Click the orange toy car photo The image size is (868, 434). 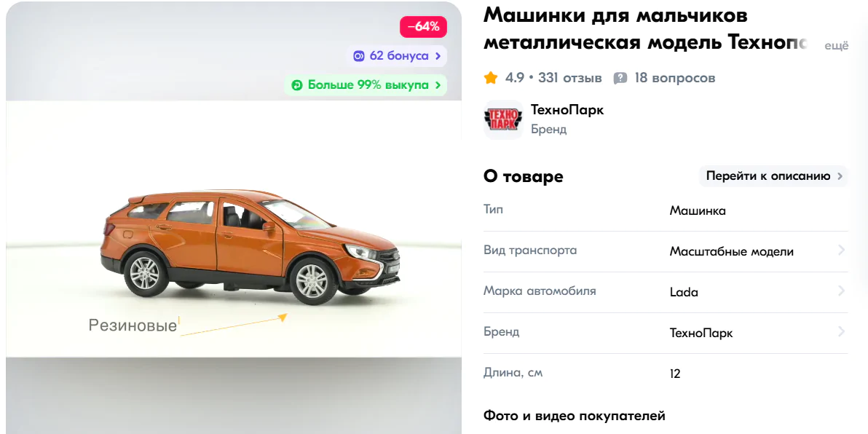(250, 246)
